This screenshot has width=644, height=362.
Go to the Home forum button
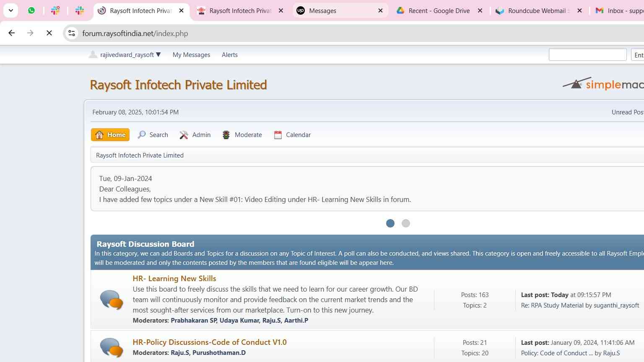pyautogui.click(x=110, y=134)
